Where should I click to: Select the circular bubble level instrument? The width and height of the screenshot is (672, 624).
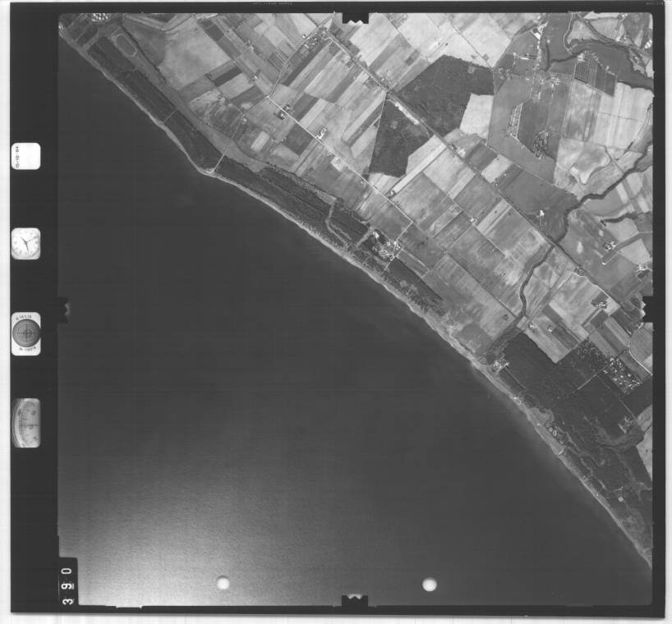pos(25,333)
